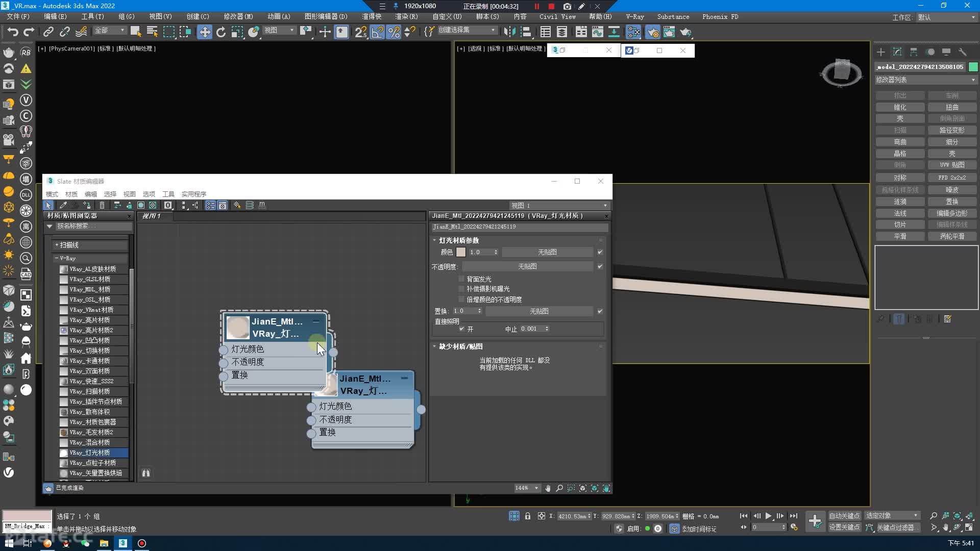Toggle the Slate Parameter Editor panel icon
Screen dimensions: 980x551
point(223,205)
